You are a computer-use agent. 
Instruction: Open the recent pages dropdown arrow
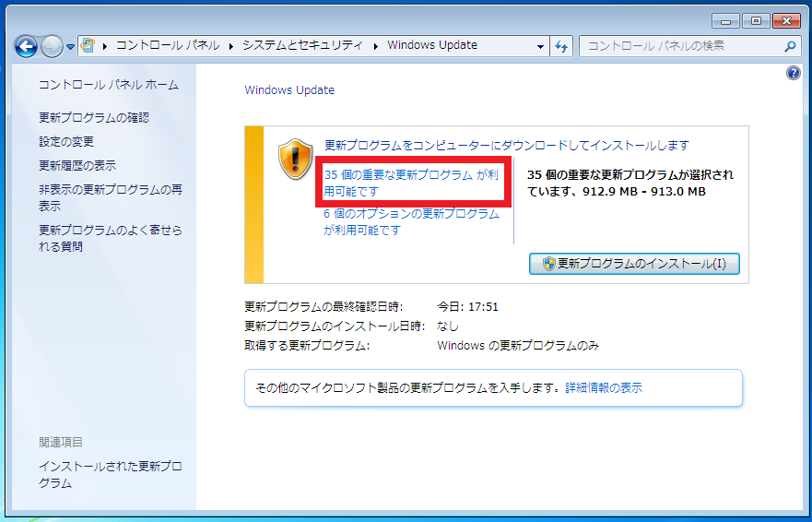point(70,47)
